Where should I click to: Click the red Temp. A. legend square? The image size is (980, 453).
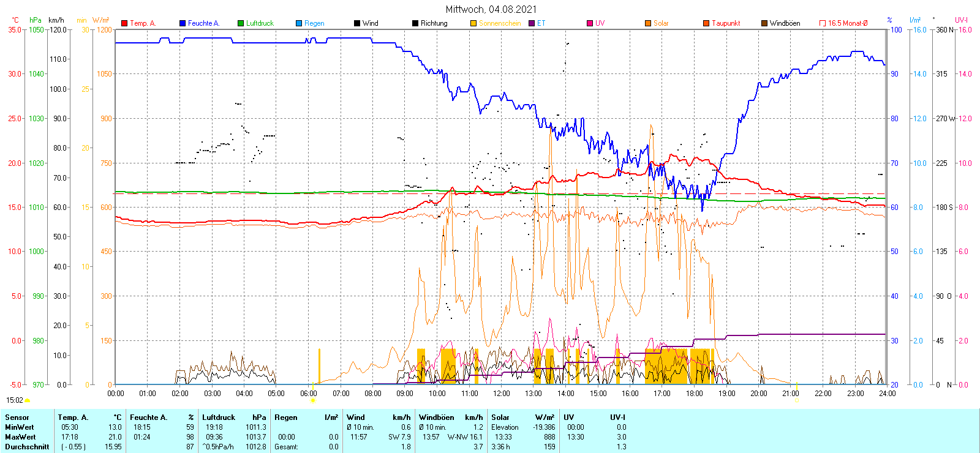coord(124,23)
